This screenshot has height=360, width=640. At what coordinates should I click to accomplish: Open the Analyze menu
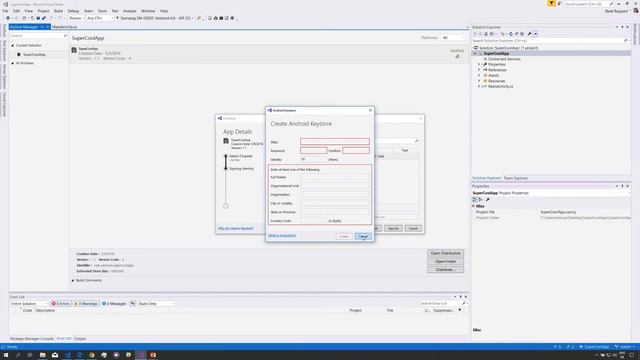(129, 11)
